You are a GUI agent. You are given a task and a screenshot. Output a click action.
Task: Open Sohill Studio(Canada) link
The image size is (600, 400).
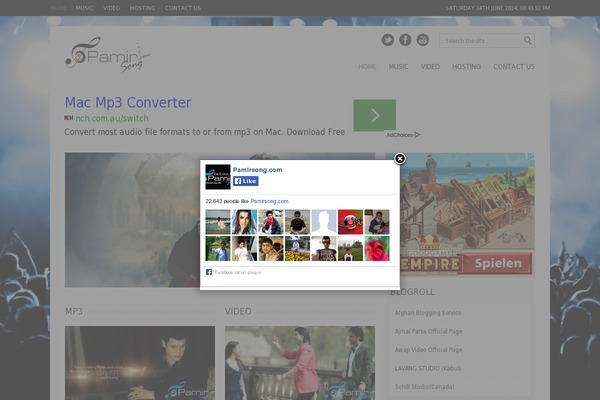(424, 387)
